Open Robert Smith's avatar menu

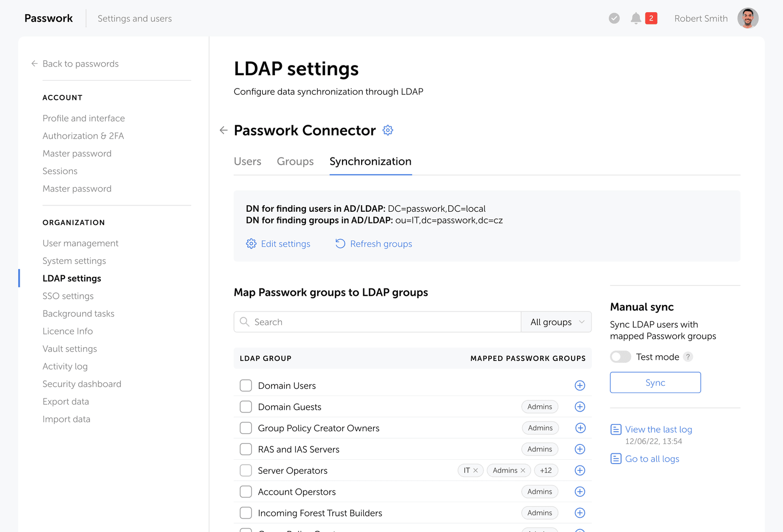(x=748, y=19)
